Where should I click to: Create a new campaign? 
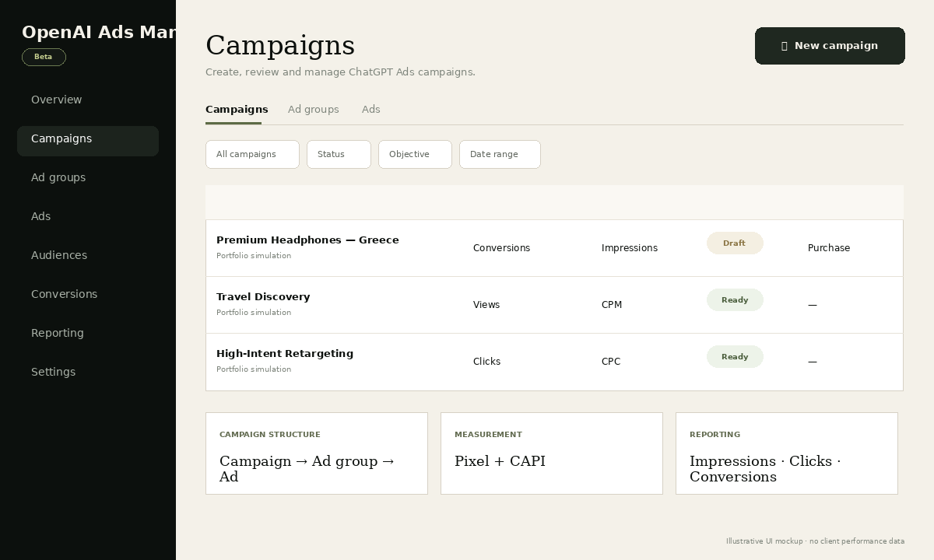click(830, 46)
